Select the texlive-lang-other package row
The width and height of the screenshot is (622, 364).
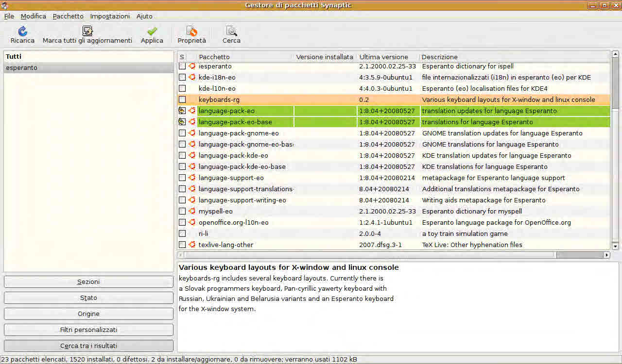coord(394,245)
